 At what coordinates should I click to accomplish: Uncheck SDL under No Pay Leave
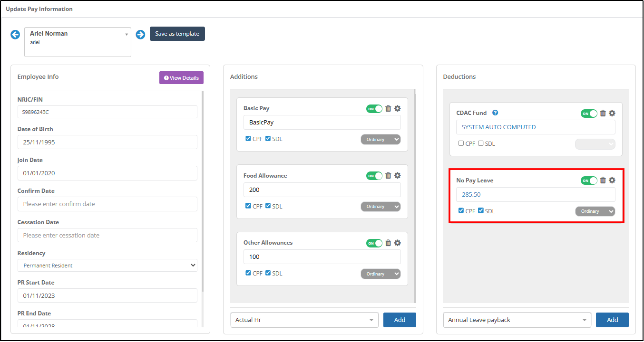pos(480,210)
